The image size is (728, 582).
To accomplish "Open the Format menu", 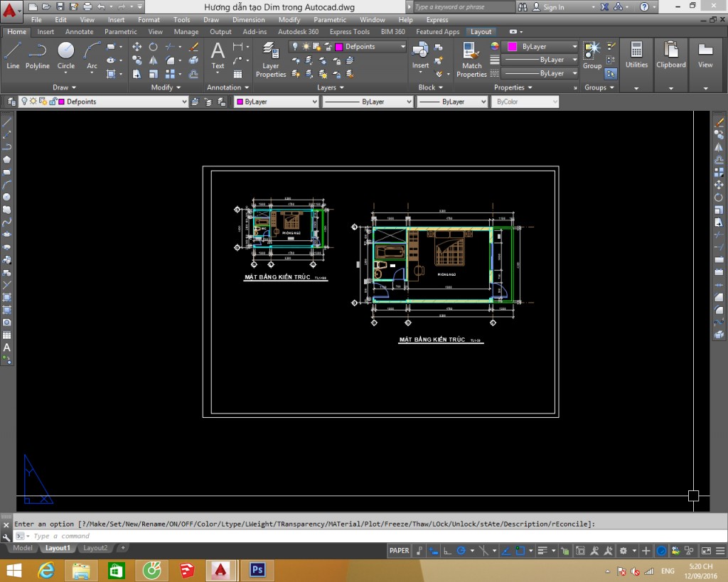I will click(x=149, y=19).
